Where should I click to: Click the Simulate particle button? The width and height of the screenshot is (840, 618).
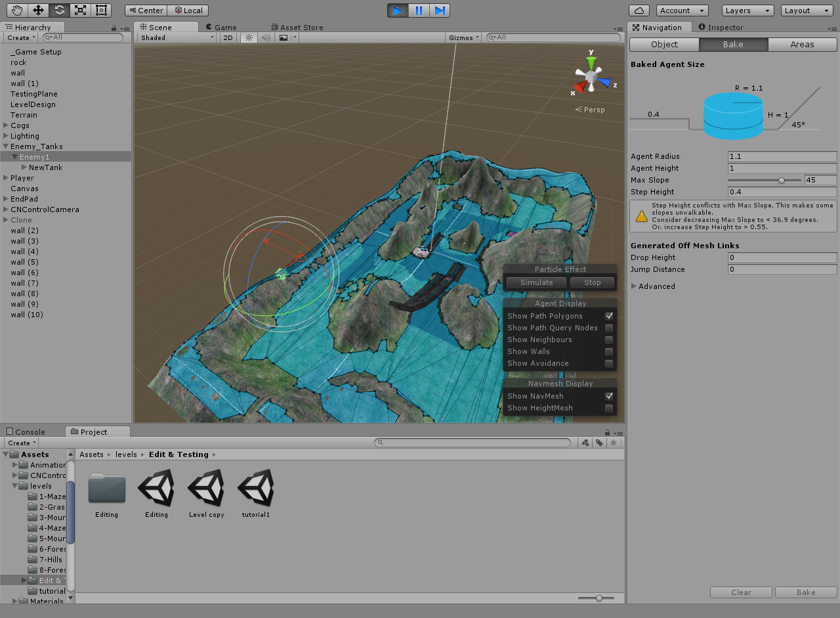point(536,282)
